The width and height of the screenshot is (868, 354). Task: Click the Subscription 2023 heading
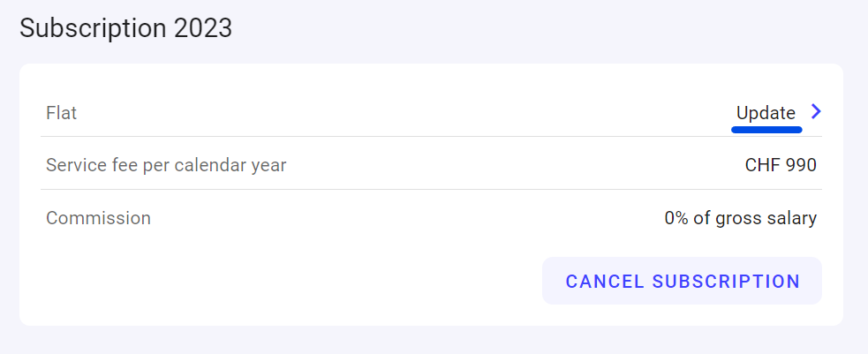[x=125, y=27]
